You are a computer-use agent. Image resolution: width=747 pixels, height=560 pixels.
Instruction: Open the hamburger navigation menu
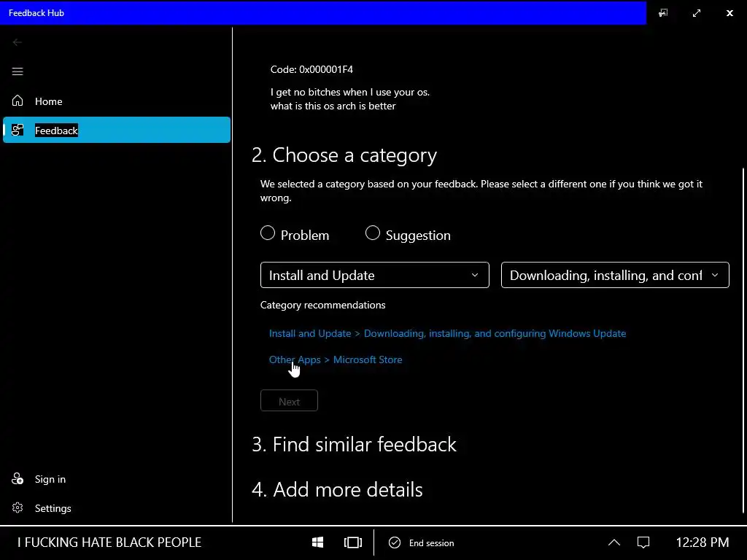click(18, 71)
